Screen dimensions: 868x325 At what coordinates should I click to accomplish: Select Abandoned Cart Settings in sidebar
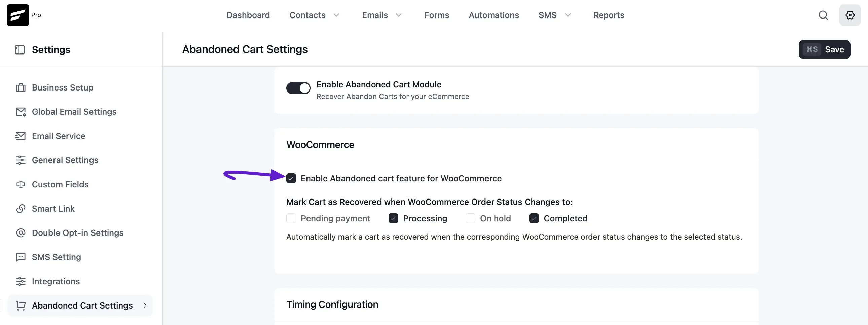(80, 306)
